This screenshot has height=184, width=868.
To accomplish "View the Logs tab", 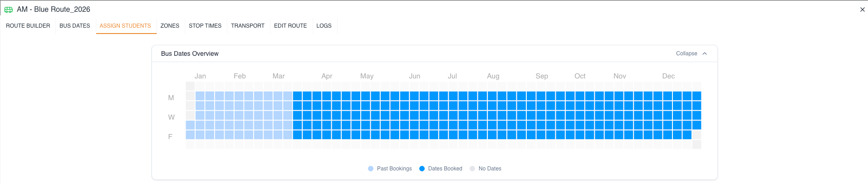I will pos(324,26).
